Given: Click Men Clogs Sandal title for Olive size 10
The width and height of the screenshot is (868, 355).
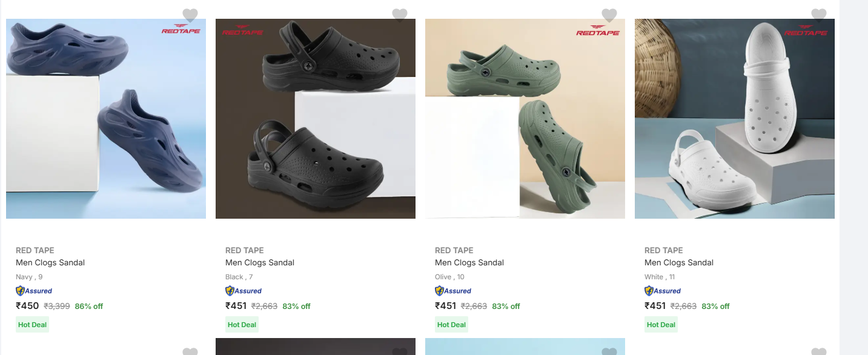Looking at the screenshot, I should (469, 262).
